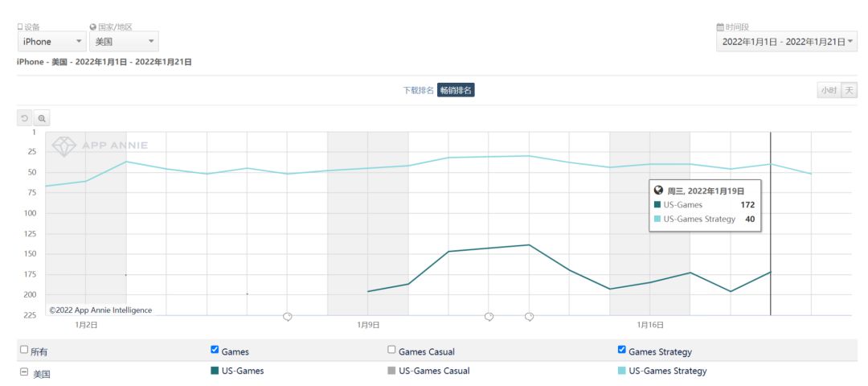Image resolution: width=868 pixels, height=386 pixels.
Task: Click the calendar icon next to 时间段
Action: click(719, 27)
